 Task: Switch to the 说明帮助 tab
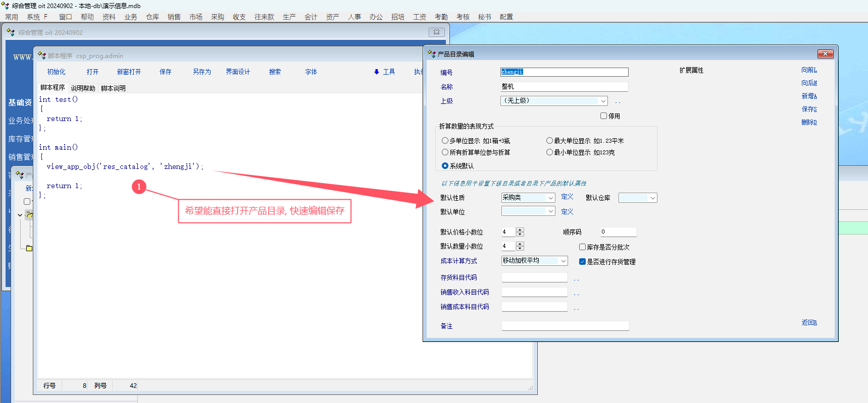pyautogui.click(x=83, y=88)
